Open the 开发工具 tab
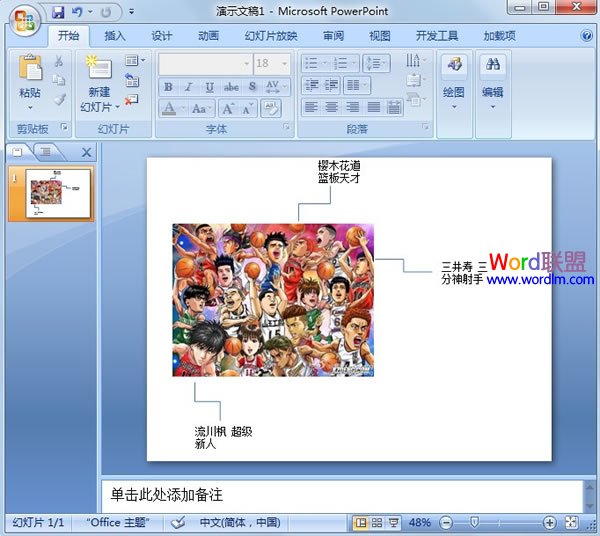Viewport: 600px width, 536px height. click(437, 36)
